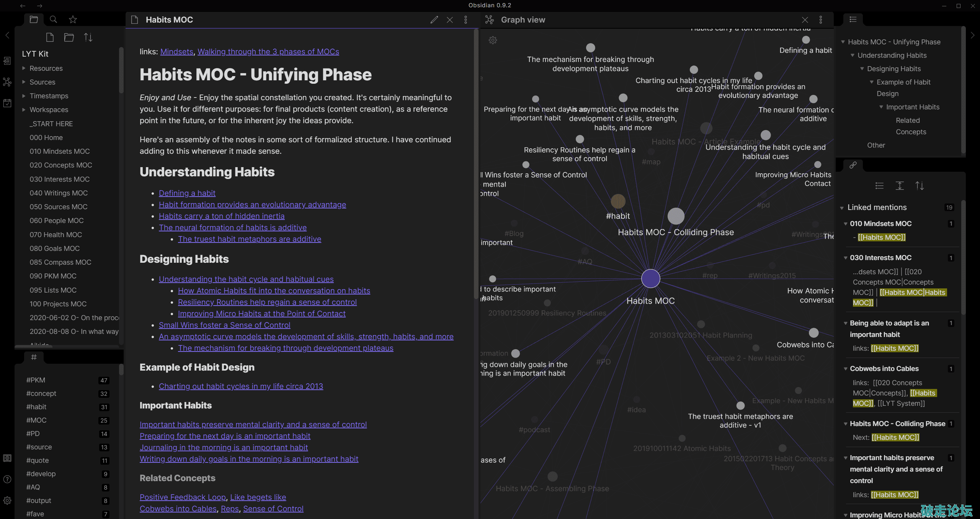Open the tag pane hash tab
The width and height of the screenshot is (980, 519).
[34, 357]
